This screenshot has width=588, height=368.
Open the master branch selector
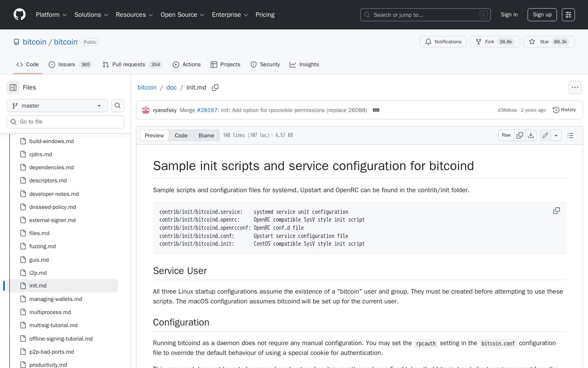[x=57, y=105]
